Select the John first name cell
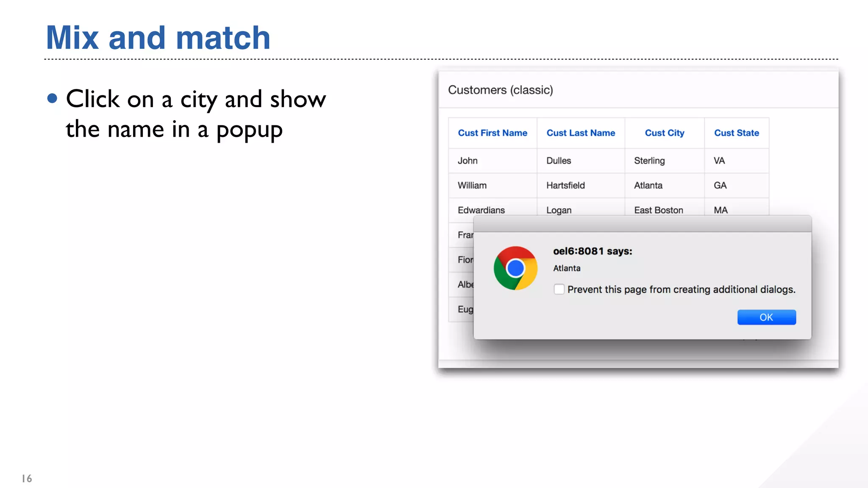Viewport: 868px width, 488px height. (492, 161)
